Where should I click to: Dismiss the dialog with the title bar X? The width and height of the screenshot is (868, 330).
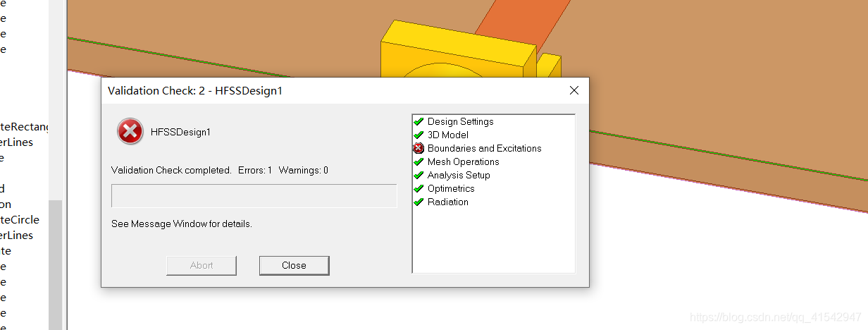573,90
